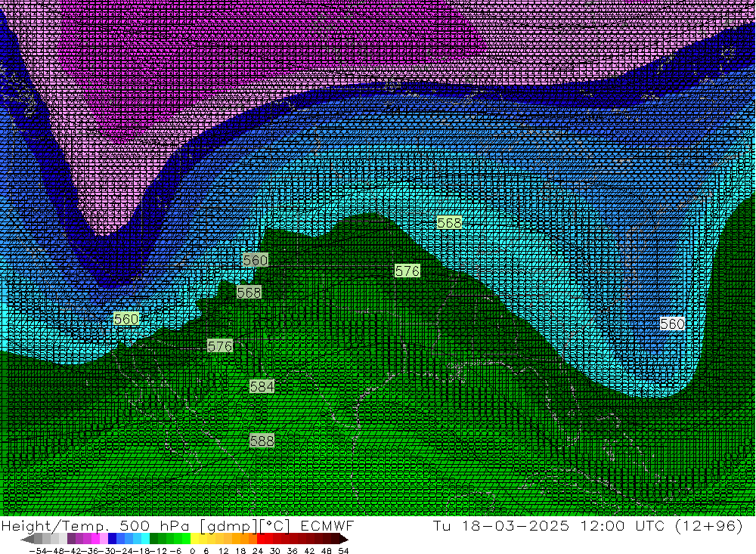Click the positive '12' legend scale value
Image resolution: width=756 pixels, height=554 pixels.
point(224,551)
